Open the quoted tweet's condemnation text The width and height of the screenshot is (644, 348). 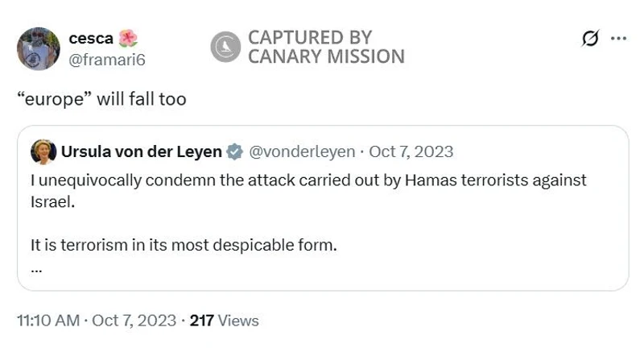(308, 180)
